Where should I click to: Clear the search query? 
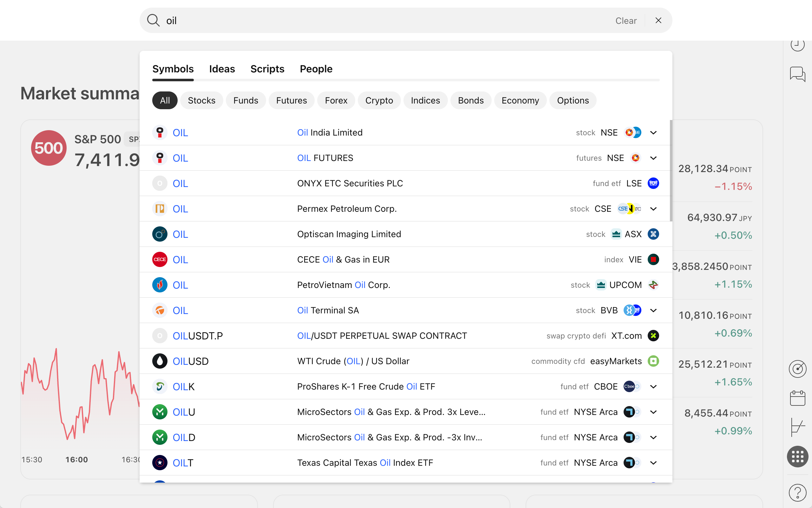pos(626,21)
